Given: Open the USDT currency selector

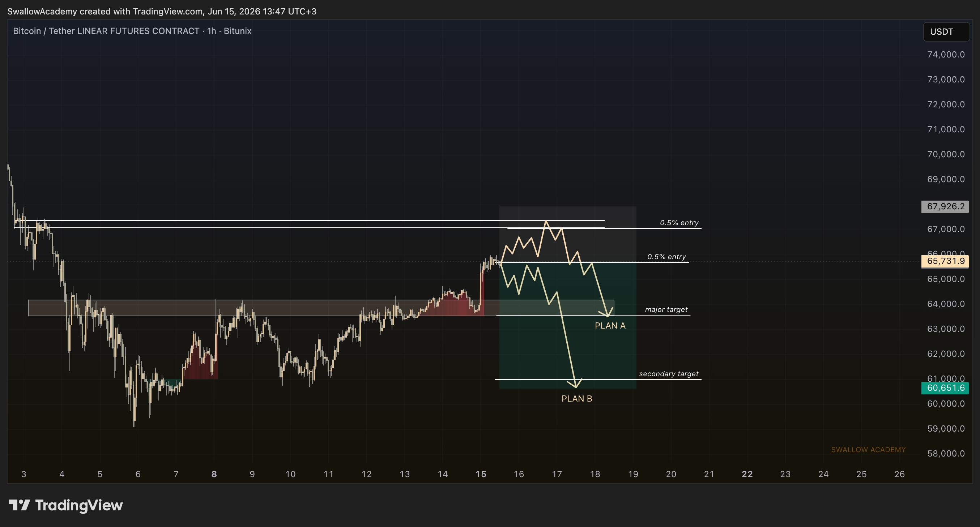Looking at the screenshot, I should click(946, 31).
